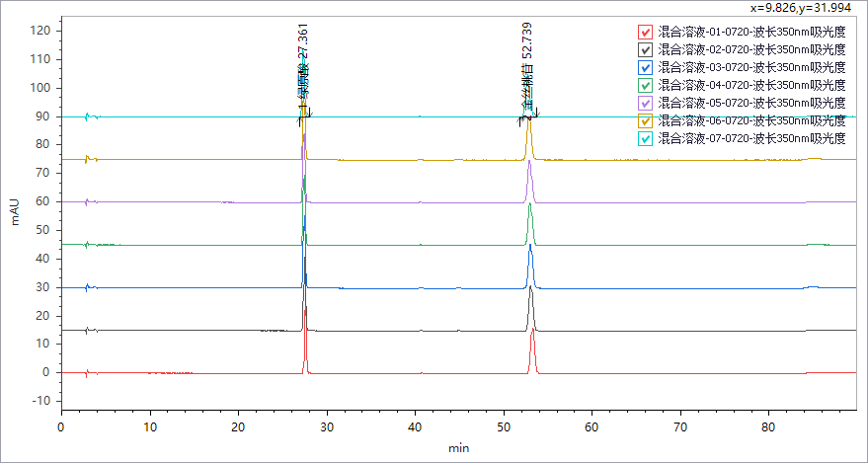This screenshot has height=463, width=868.
Task: Click the black trace peak near 53 min
Action: point(531,288)
